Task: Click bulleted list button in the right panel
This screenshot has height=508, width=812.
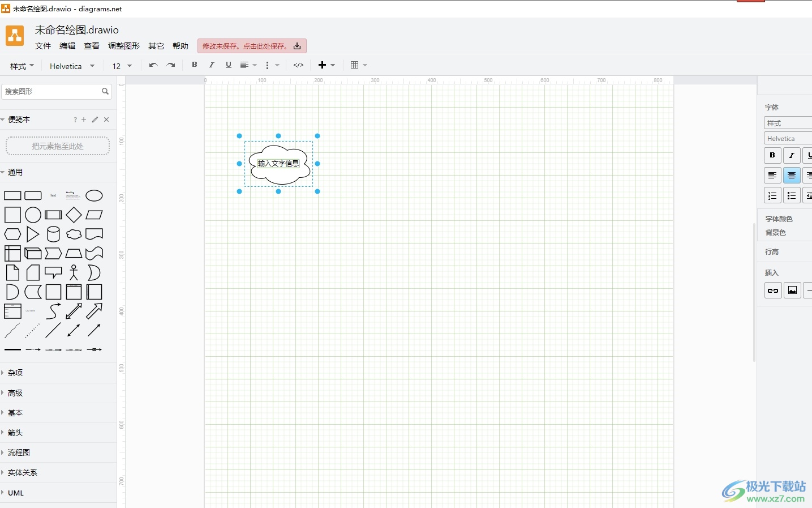Action: (x=792, y=195)
